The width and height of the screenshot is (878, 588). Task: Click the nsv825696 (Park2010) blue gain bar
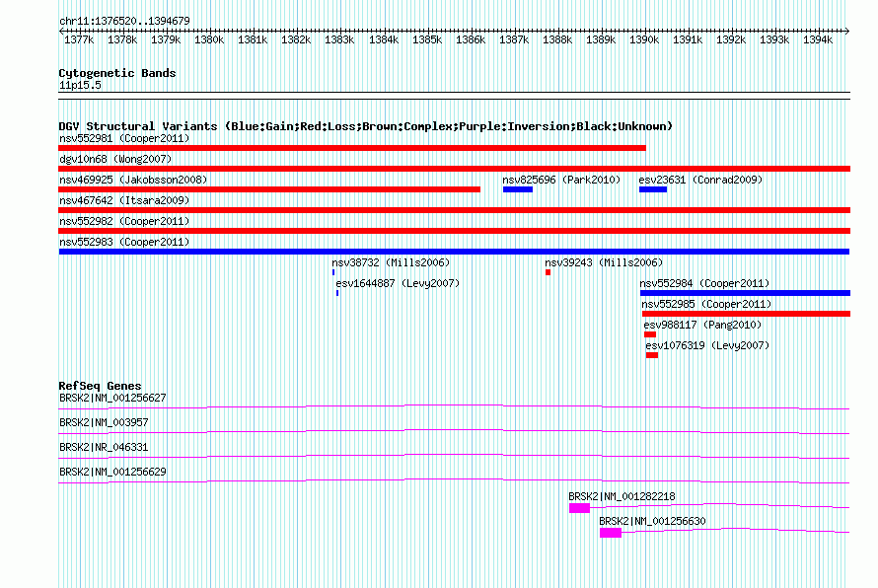pos(518,189)
